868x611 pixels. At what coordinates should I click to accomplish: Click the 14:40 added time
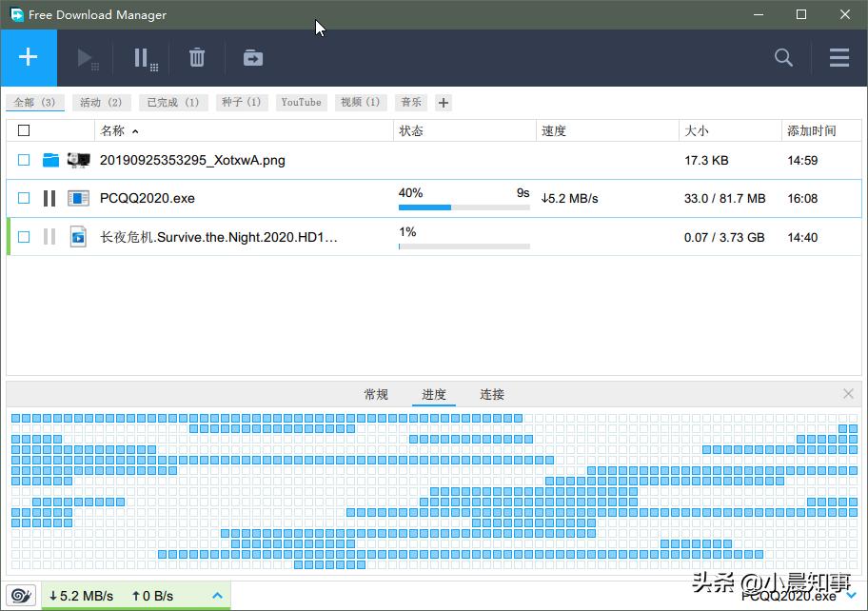pos(802,237)
